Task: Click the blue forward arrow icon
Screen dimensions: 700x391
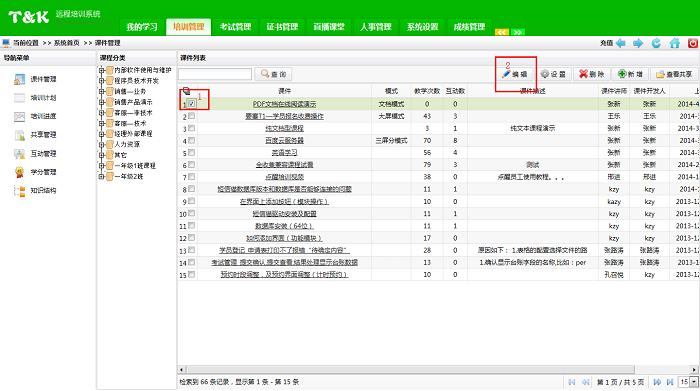Action: pyautogui.click(x=638, y=43)
